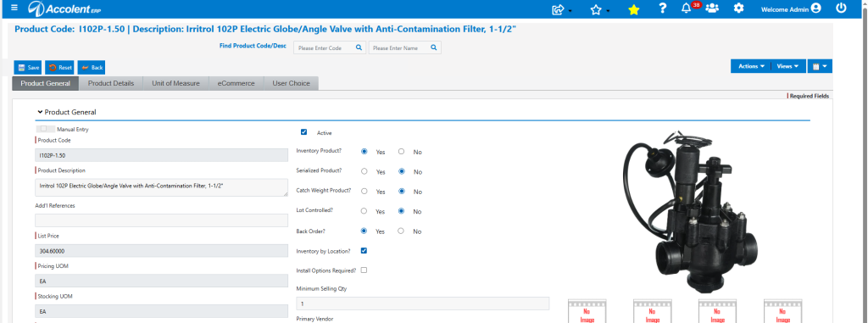Toggle the Manual Entry checkbox
This screenshot has height=323, width=868.
tap(43, 129)
